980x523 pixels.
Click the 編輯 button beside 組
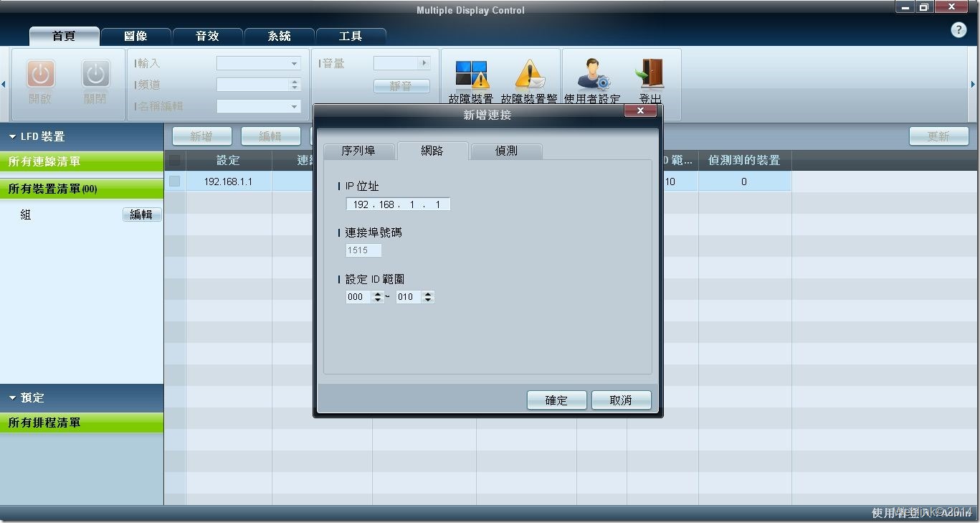pos(142,215)
